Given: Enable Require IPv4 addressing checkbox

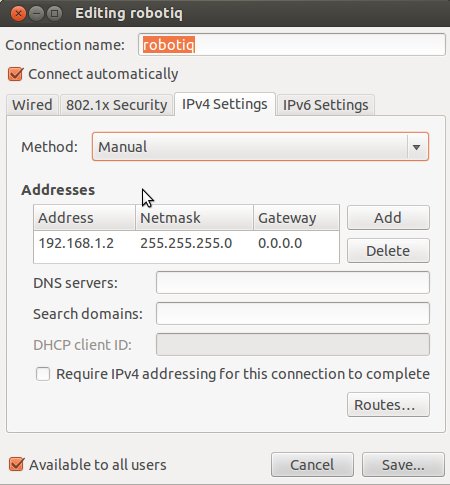Looking at the screenshot, I should (x=43, y=374).
